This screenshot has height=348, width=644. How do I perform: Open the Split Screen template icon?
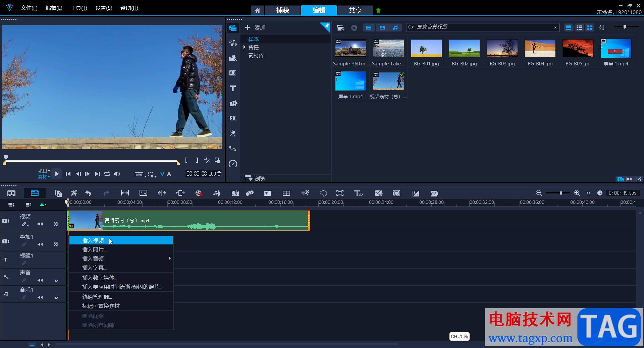coord(286,193)
